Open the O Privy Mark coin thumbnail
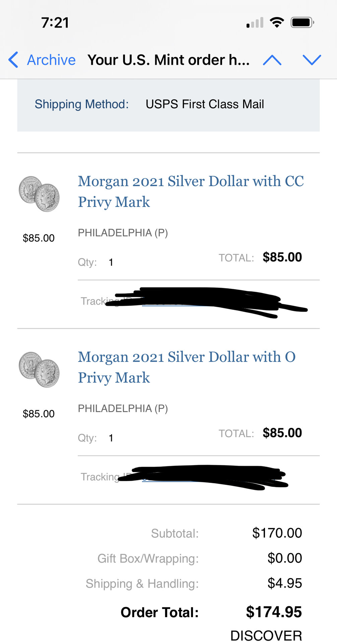337x644 pixels. click(x=39, y=370)
